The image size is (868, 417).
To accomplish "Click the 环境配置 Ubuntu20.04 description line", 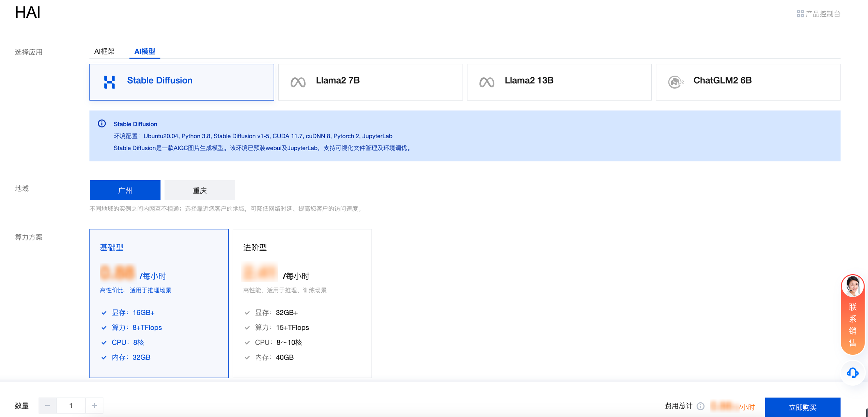I will pyautogui.click(x=253, y=136).
